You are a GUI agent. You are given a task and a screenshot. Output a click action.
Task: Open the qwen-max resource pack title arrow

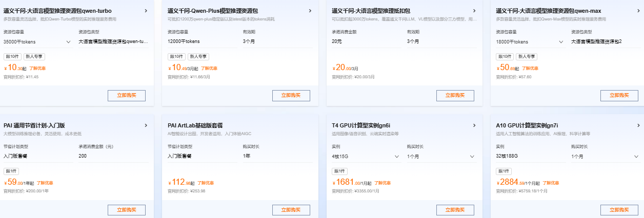(x=638, y=10)
